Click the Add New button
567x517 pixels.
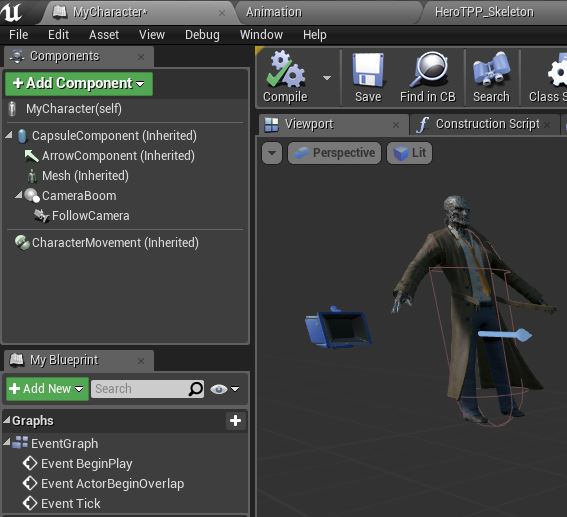[x=47, y=389]
